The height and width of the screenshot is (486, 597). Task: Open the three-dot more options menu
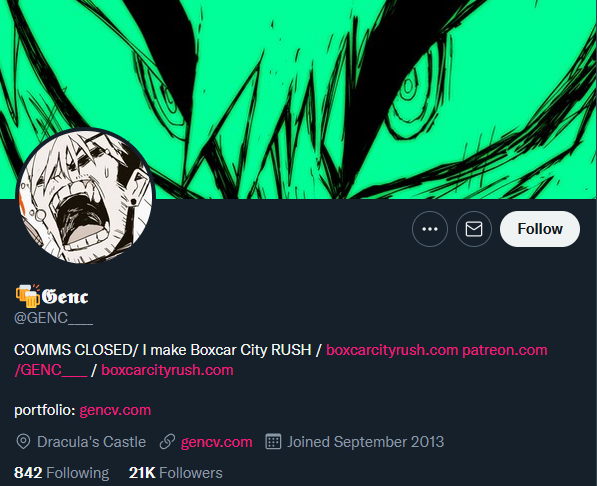click(430, 229)
